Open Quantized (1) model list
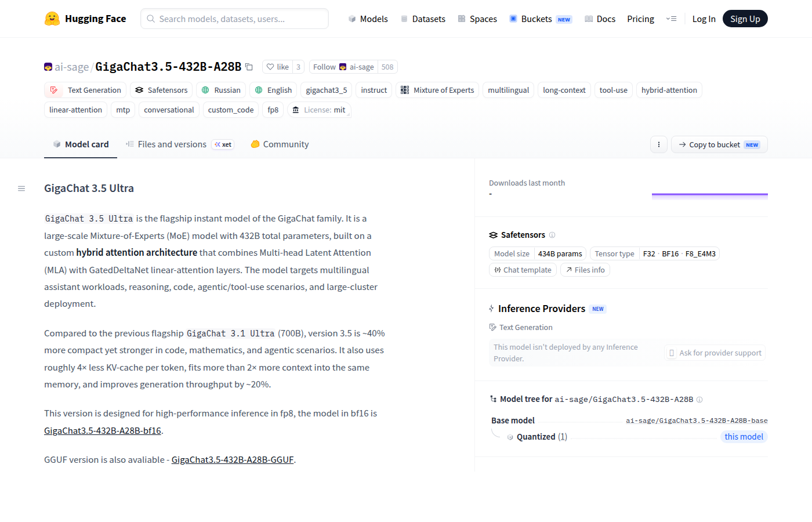The width and height of the screenshot is (812, 522). [542, 437]
